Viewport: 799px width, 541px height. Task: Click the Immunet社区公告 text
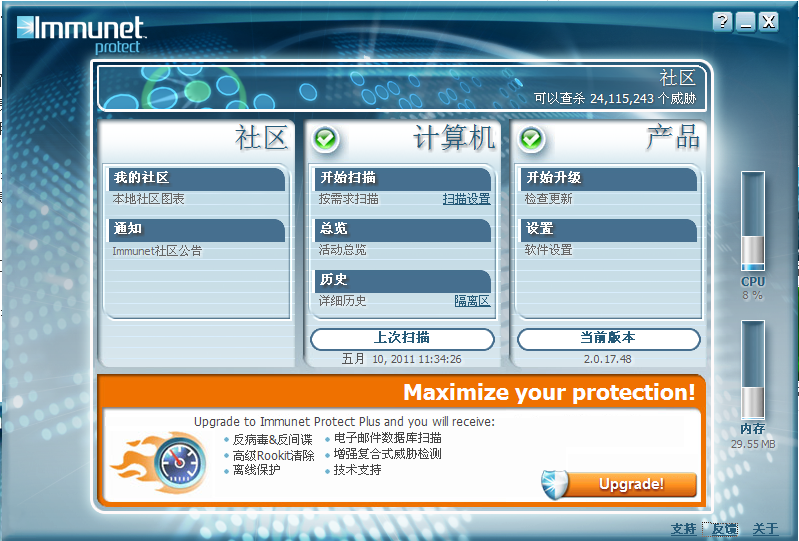tap(157, 251)
